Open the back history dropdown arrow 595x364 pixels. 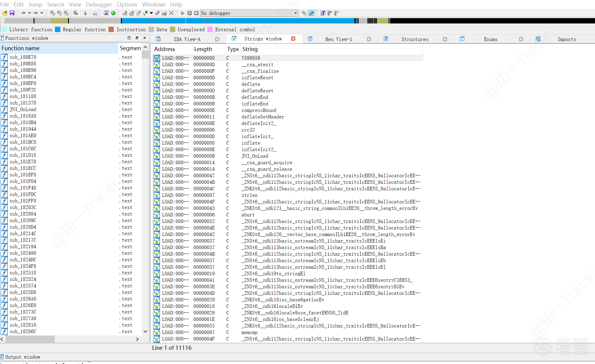pyautogui.click(x=29, y=13)
